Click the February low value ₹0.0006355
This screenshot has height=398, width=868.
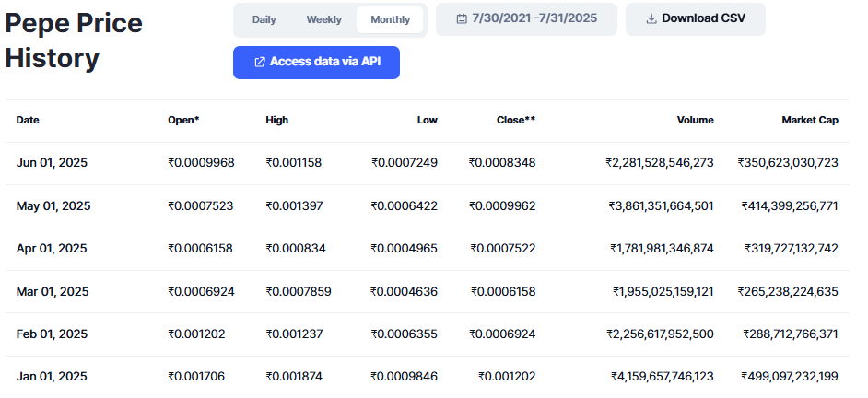click(405, 334)
